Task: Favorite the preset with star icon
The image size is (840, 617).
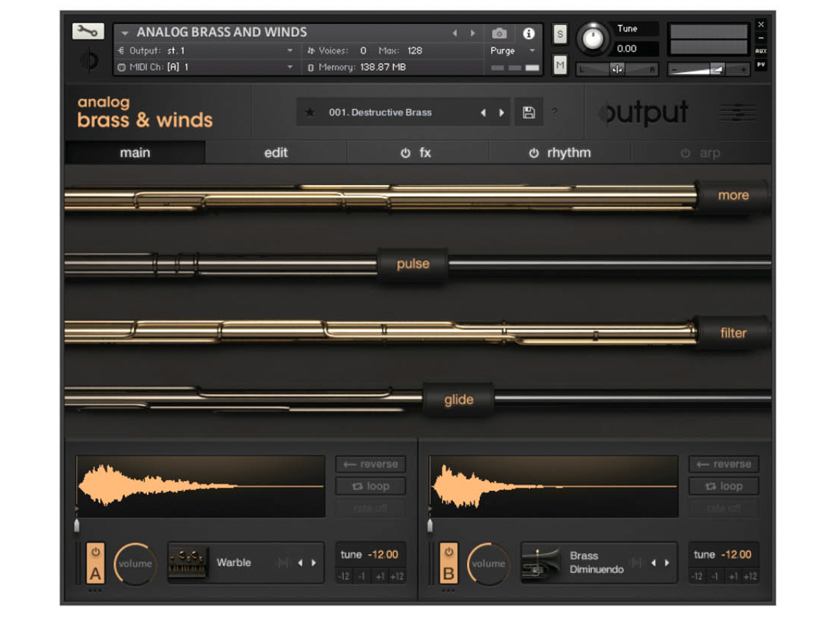Action: click(x=310, y=113)
